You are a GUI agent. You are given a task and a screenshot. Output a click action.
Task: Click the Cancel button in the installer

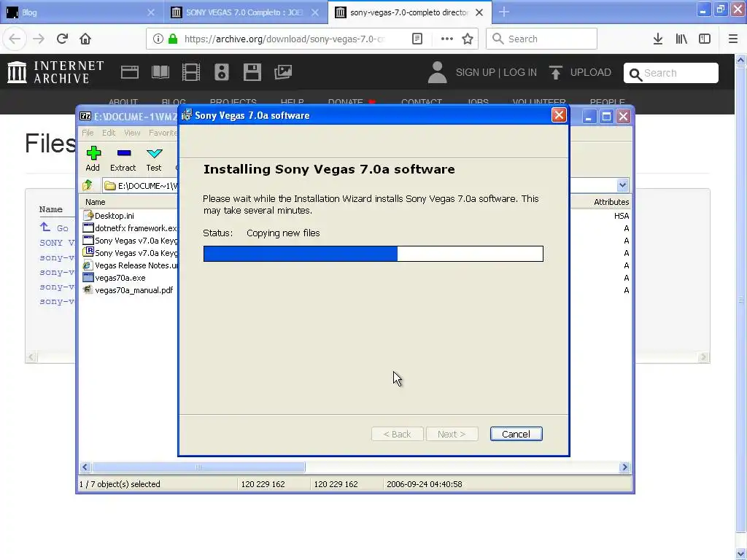click(516, 434)
